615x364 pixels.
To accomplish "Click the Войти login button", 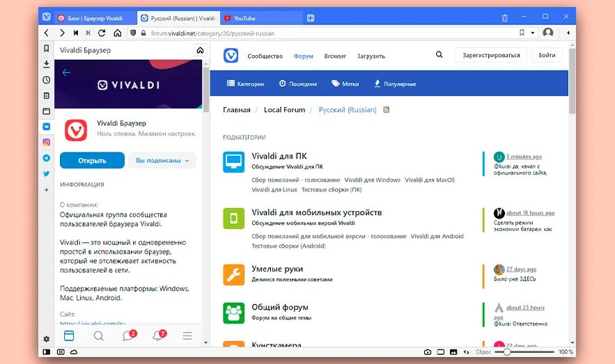I will (x=547, y=55).
